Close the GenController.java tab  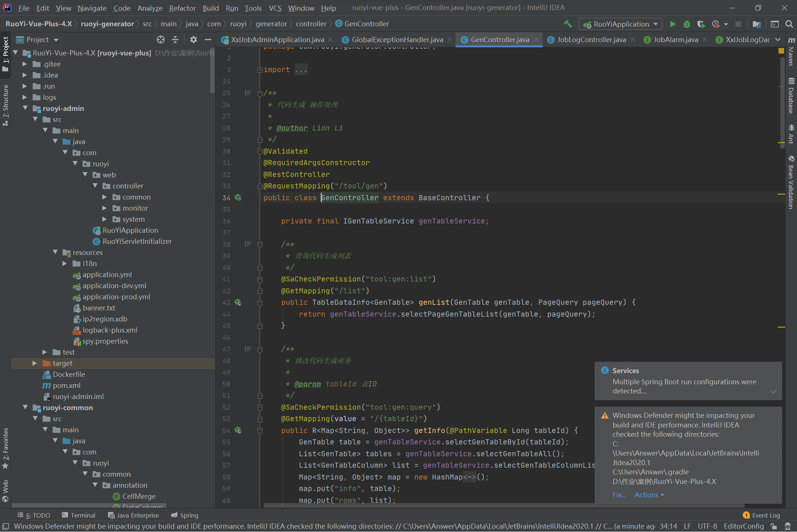tap(536, 40)
